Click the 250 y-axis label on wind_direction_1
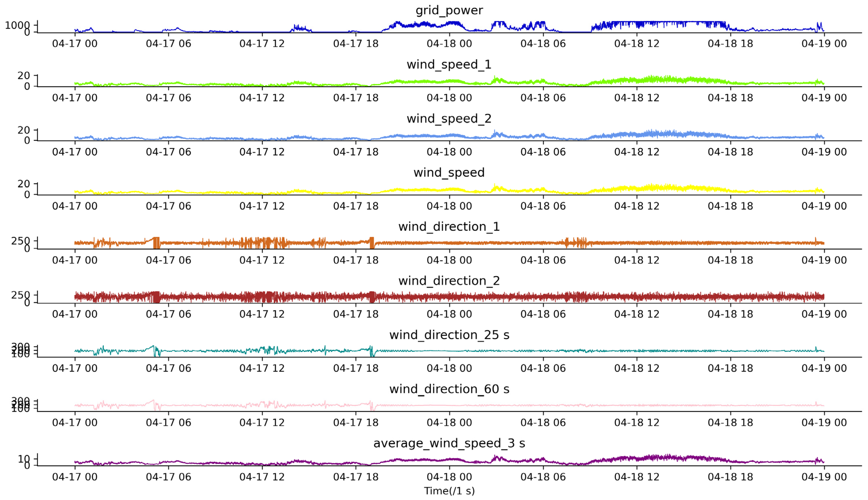Screen dimensions: 868x500 pos(20,241)
